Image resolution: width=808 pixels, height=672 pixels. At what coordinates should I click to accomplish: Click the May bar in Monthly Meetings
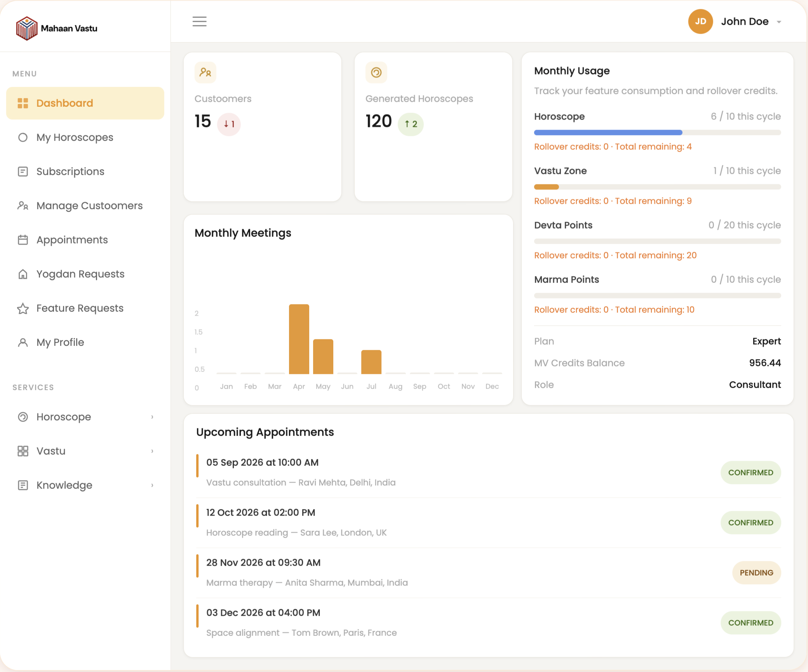(x=323, y=357)
